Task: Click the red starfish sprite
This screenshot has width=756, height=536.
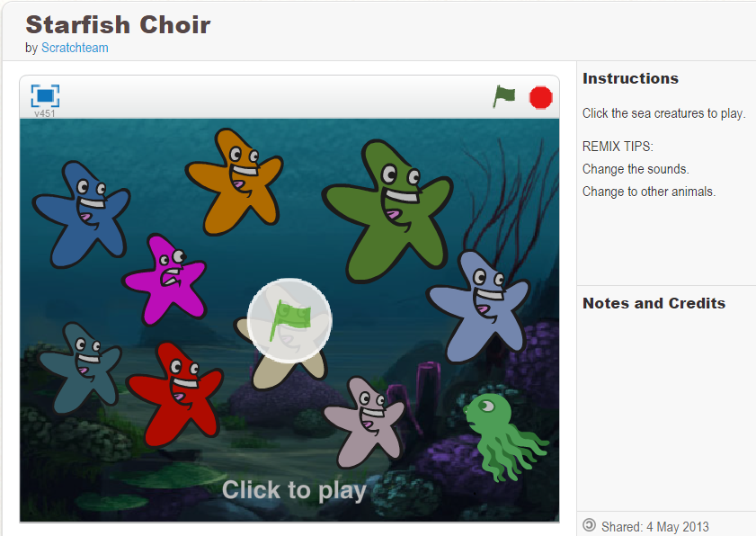Action: pos(175,394)
